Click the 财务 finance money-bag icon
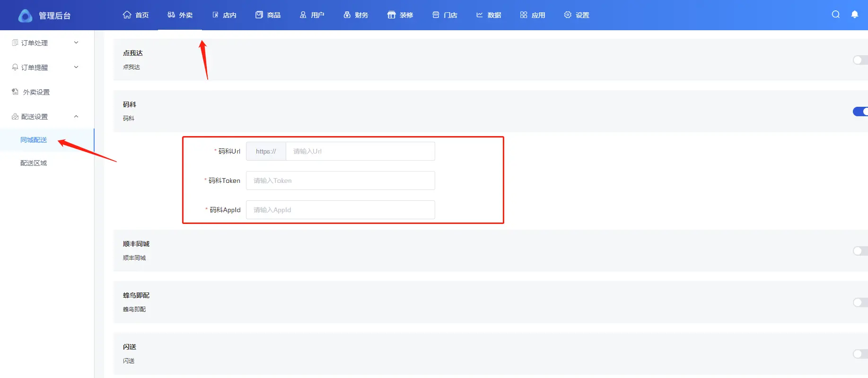Screen dimensions: 868x378 point(347,15)
